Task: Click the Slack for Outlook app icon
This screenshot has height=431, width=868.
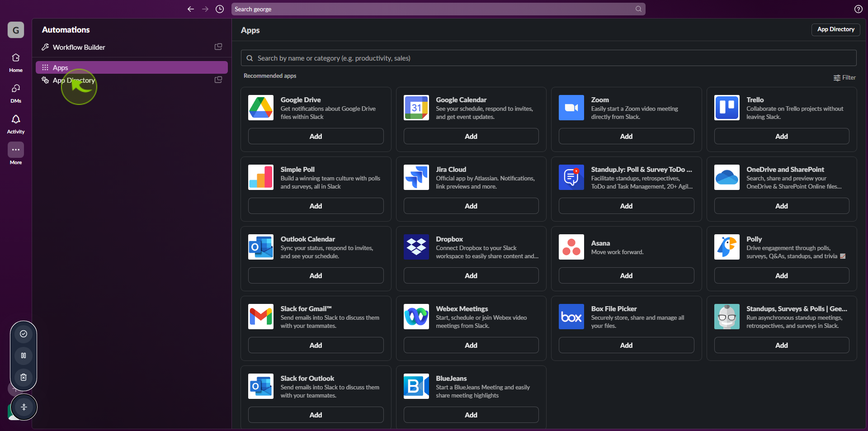Action: pyautogui.click(x=261, y=386)
